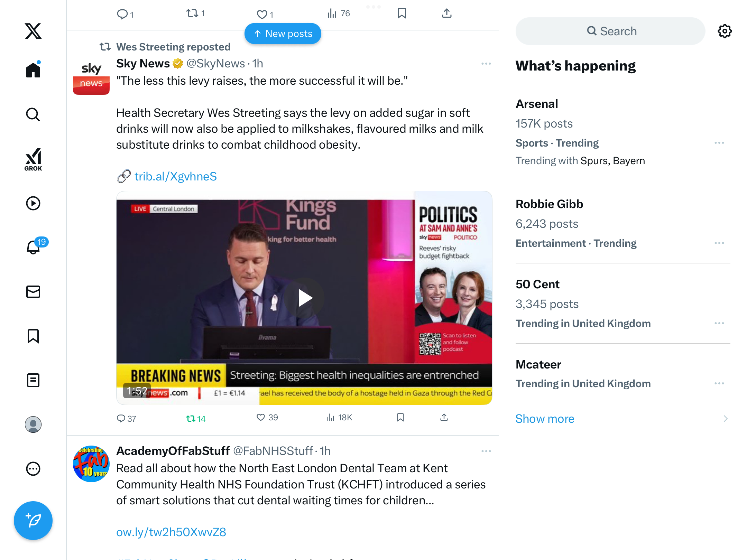Play the Sky News video

pyautogui.click(x=304, y=298)
